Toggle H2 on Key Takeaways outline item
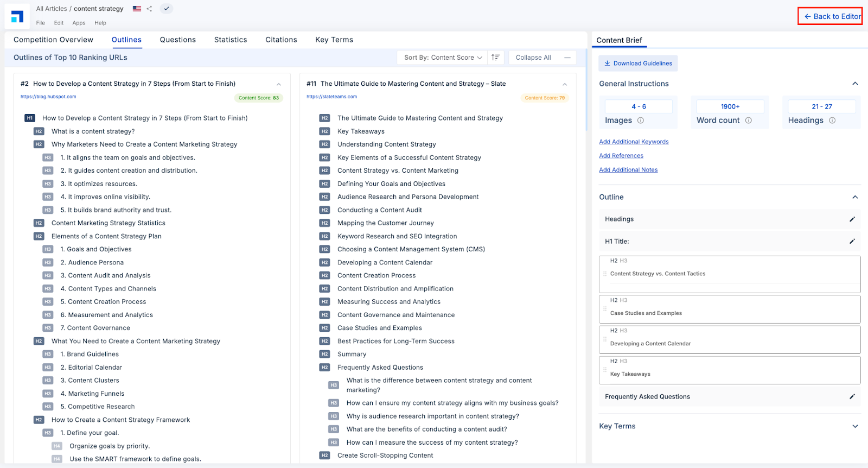868x468 pixels. tap(614, 361)
